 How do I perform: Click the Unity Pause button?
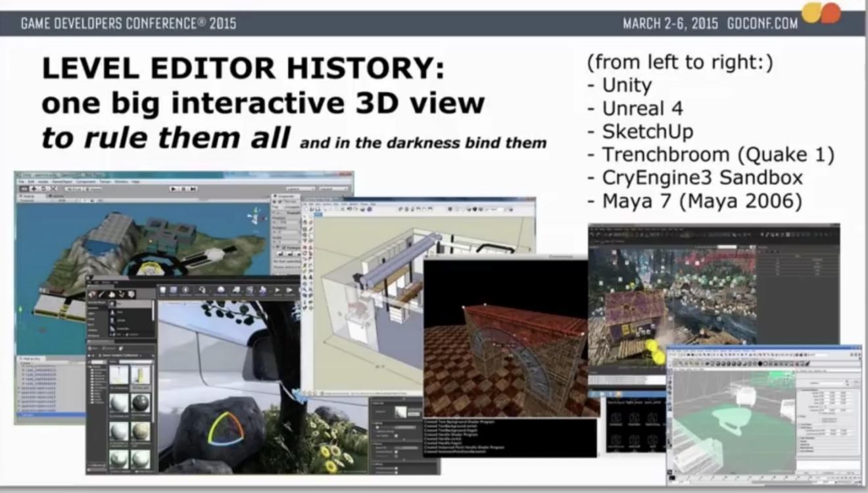[x=184, y=189]
